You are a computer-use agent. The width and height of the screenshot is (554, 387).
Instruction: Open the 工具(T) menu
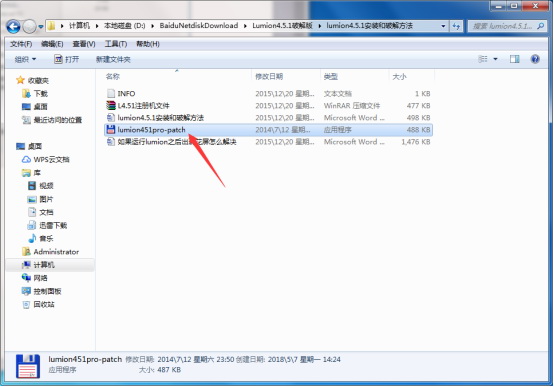116,44
